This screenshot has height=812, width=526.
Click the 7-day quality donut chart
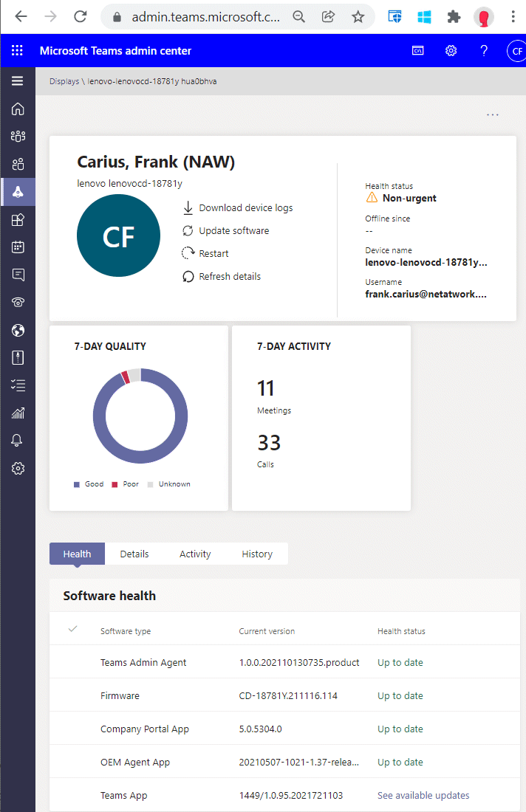(x=140, y=416)
